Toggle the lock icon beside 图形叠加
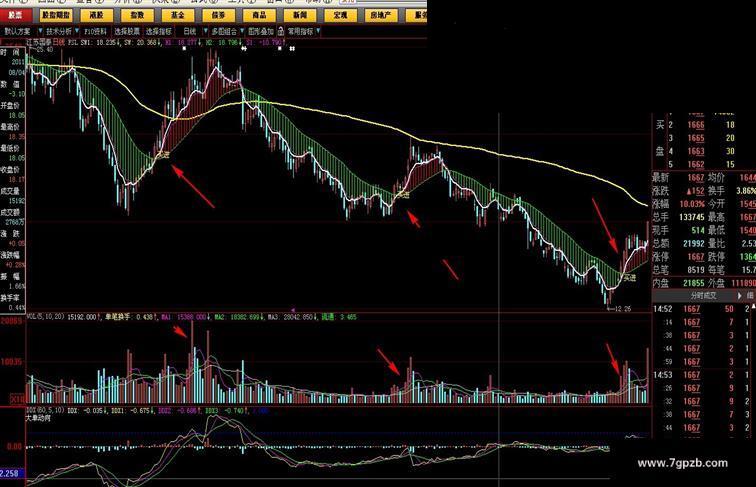Image resolution: width=756 pixels, height=487 pixels. tap(281, 32)
